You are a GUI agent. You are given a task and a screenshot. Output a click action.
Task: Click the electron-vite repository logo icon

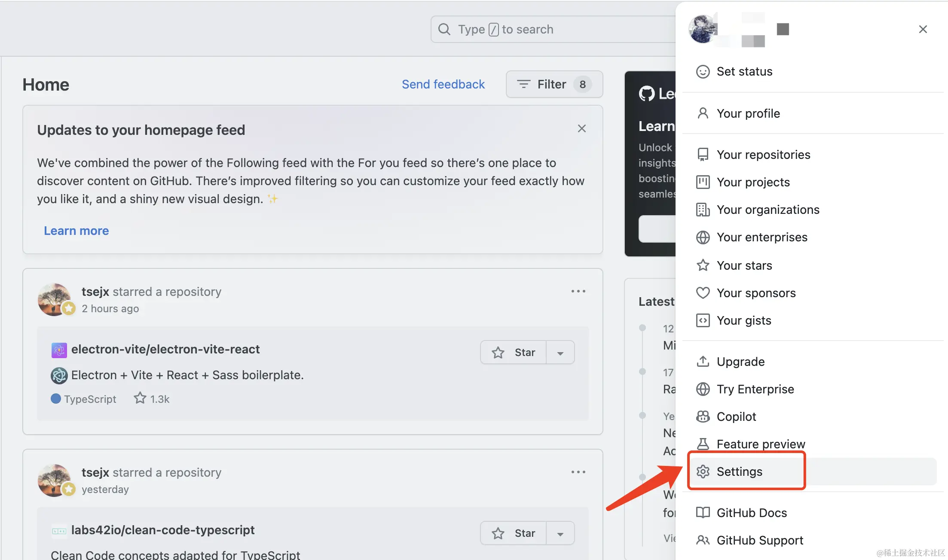click(x=59, y=350)
